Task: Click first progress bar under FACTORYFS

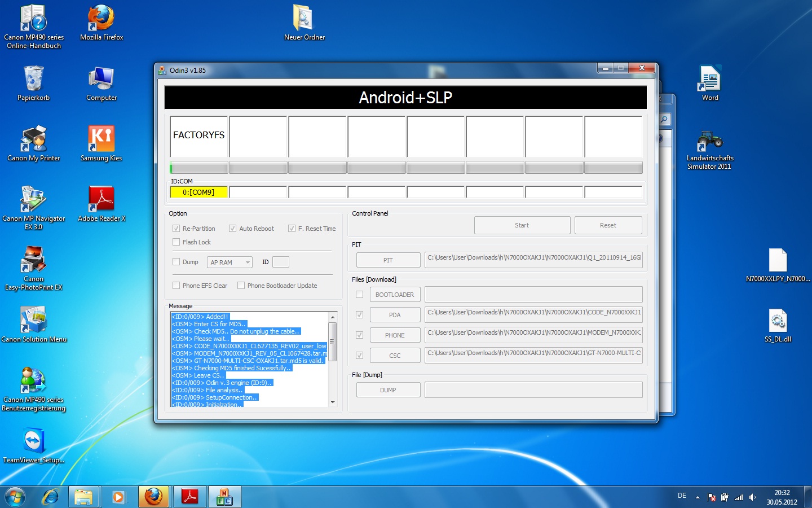Action: (x=199, y=168)
